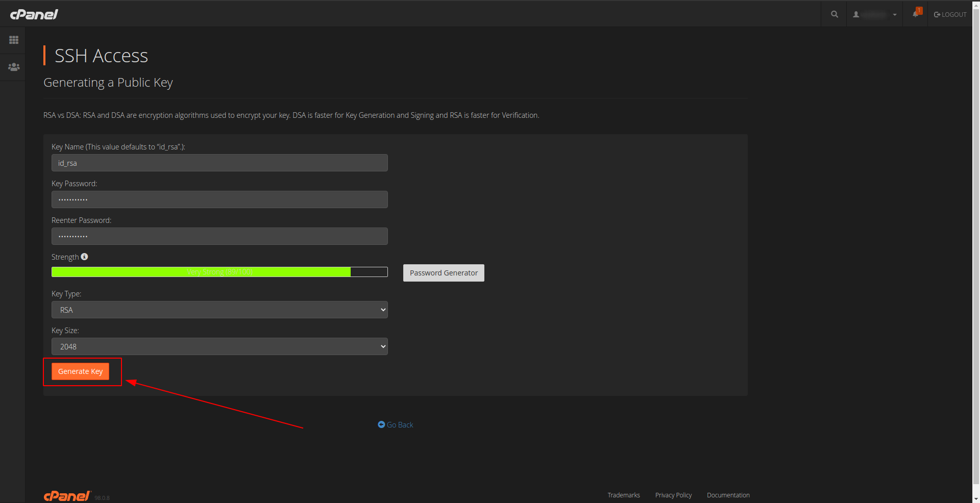
Task: Open User Manager icon in sidebar
Action: point(14,67)
